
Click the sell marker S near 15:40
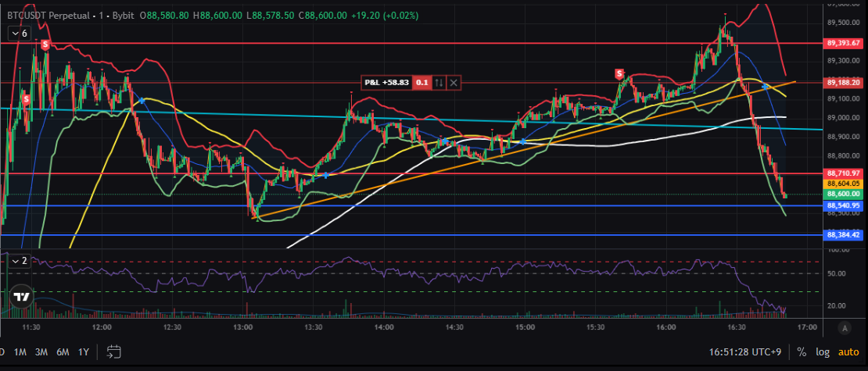click(x=619, y=73)
